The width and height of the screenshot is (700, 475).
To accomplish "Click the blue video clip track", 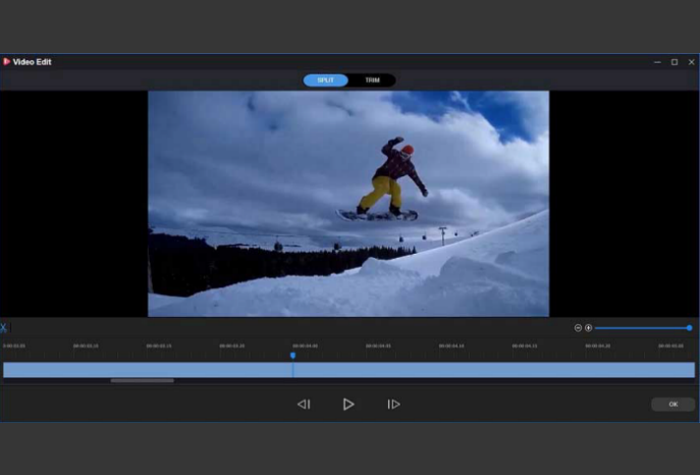I will pos(349,370).
